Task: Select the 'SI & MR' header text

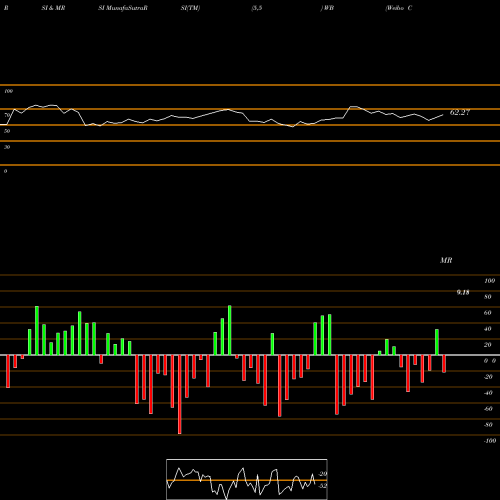Action: 53,8
